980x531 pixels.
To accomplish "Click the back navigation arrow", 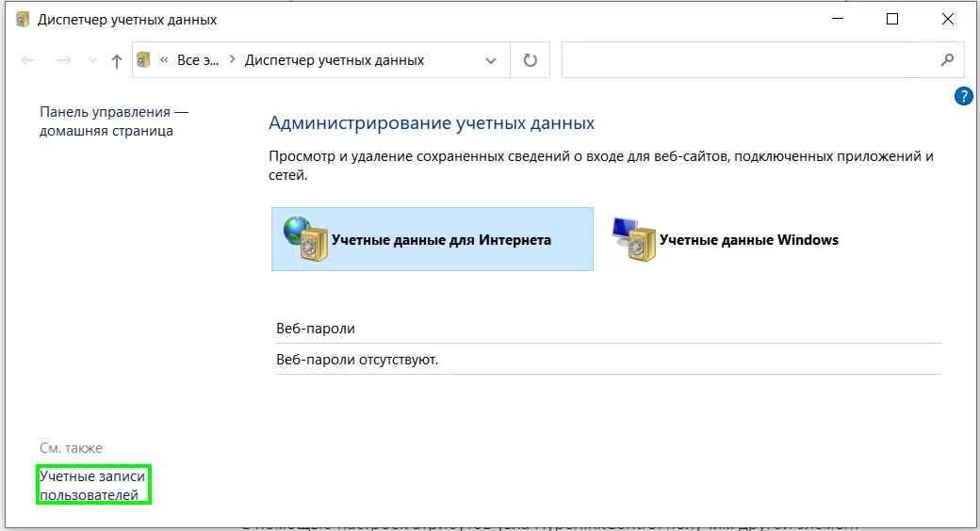I will (x=28, y=60).
